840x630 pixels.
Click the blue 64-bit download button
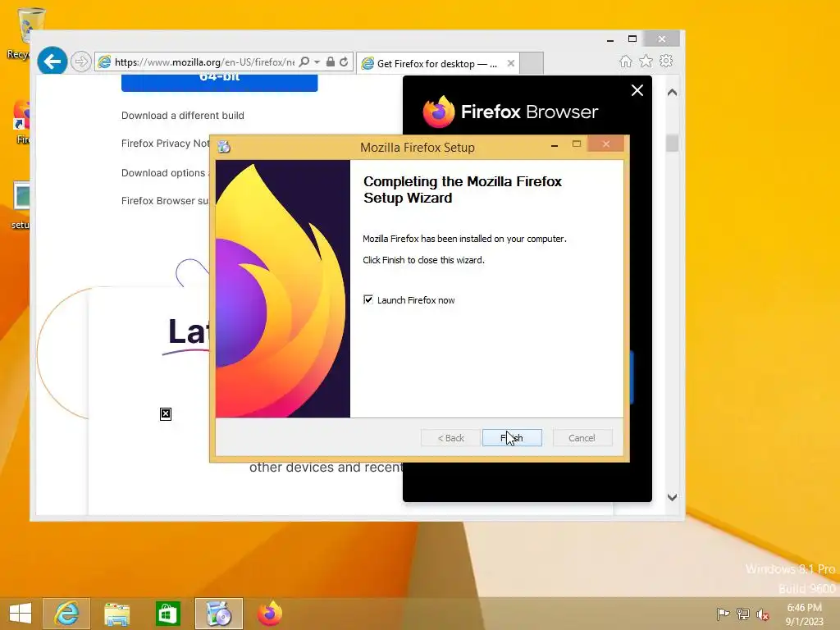point(219,83)
